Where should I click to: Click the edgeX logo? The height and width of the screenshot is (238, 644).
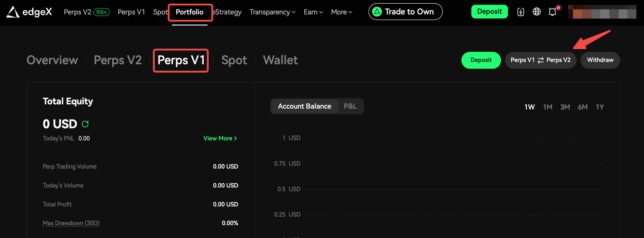click(x=29, y=12)
